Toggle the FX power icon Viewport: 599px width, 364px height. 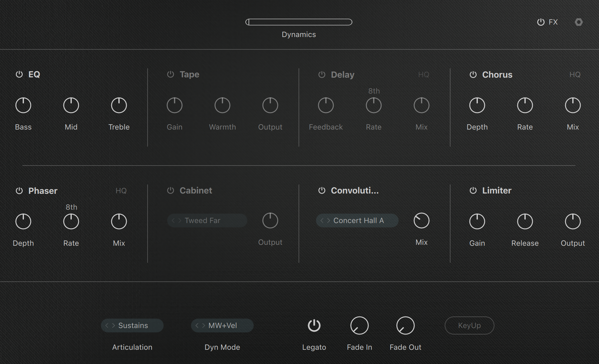(x=541, y=22)
